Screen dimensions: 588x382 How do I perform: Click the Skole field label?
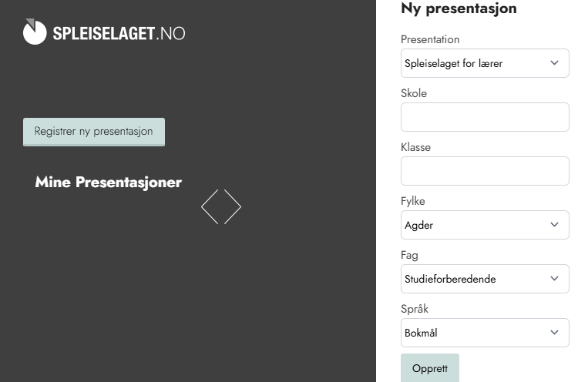pos(414,93)
